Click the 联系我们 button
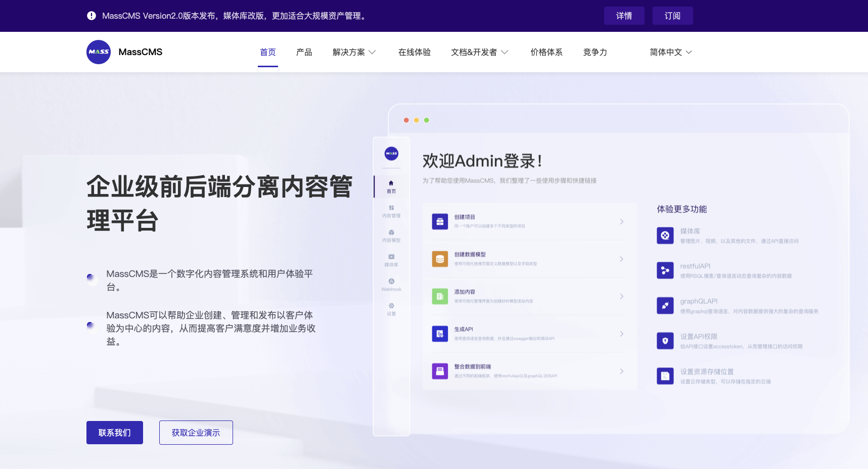The height and width of the screenshot is (469, 868). 115,433
